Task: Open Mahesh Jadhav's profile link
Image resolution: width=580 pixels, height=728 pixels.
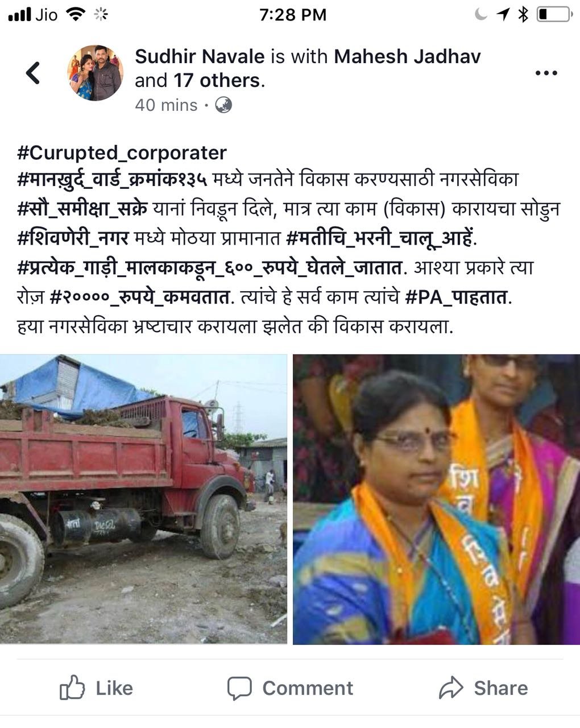Action: click(x=407, y=56)
